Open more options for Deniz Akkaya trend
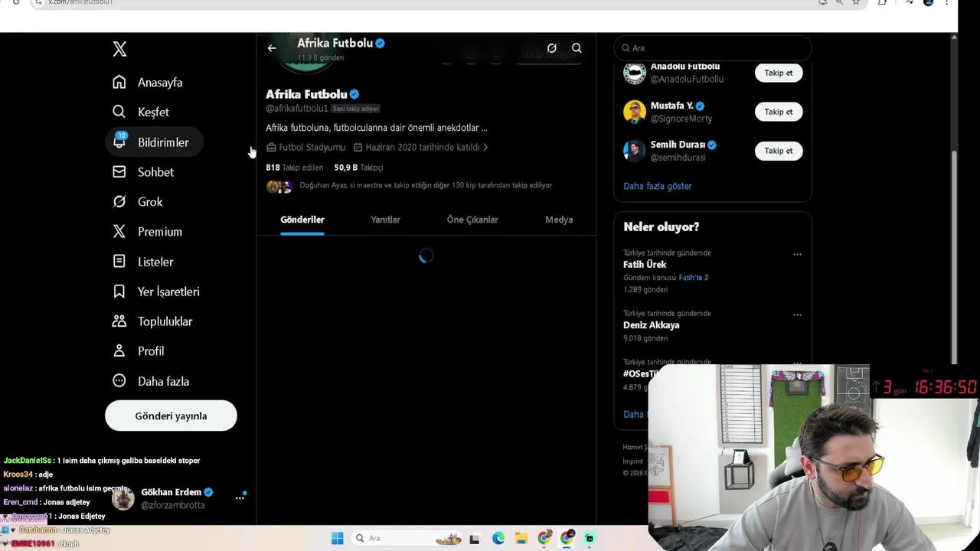This screenshot has width=980, height=551. 797,315
